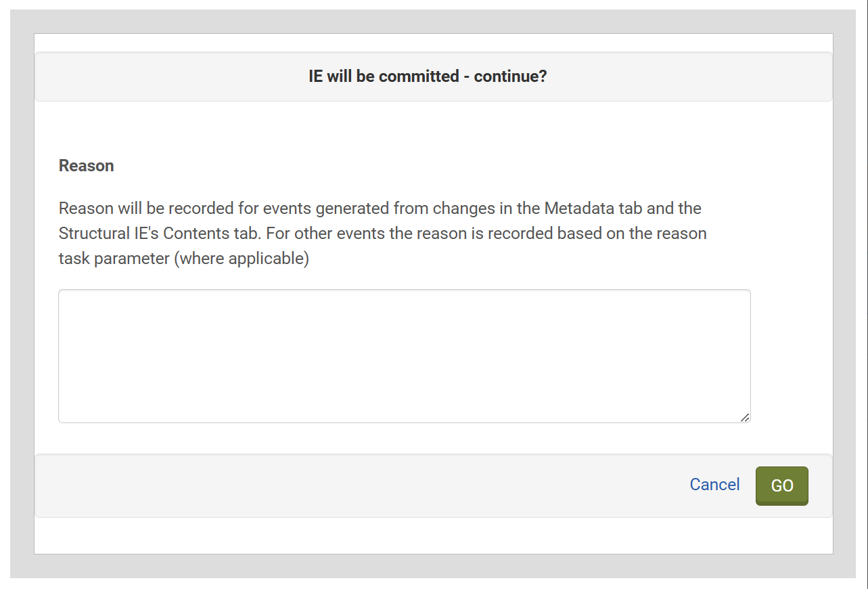Cancel the IE commit dialog

(714, 485)
